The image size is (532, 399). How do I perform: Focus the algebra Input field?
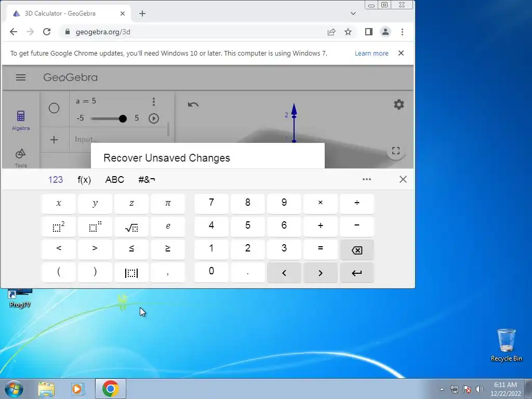tap(119, 139)
